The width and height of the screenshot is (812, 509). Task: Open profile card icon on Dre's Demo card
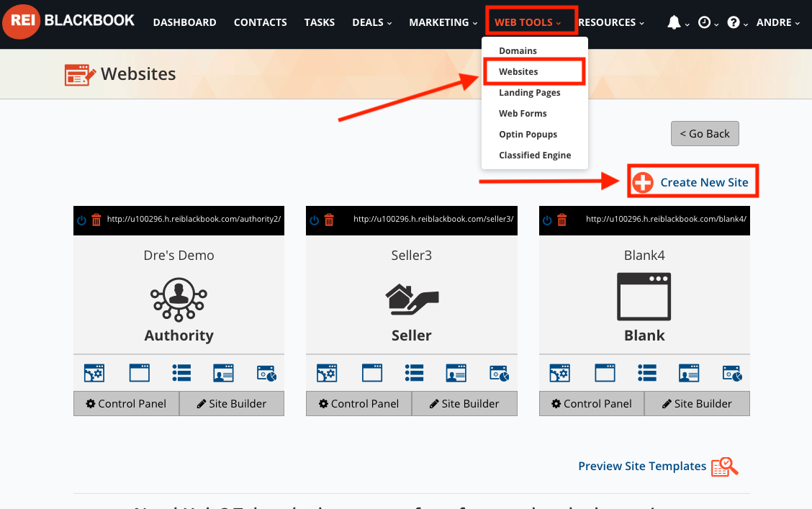[223, 373]
